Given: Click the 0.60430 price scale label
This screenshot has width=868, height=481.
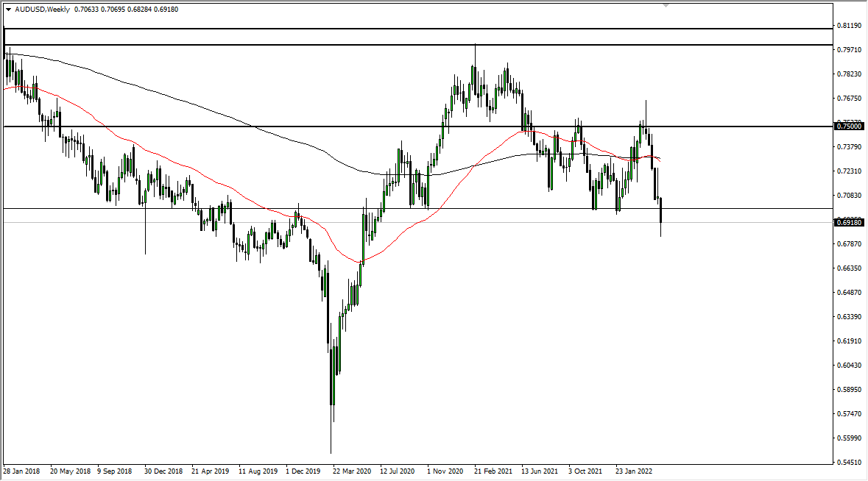Looking at the screenshot, I should pos(849,366).
